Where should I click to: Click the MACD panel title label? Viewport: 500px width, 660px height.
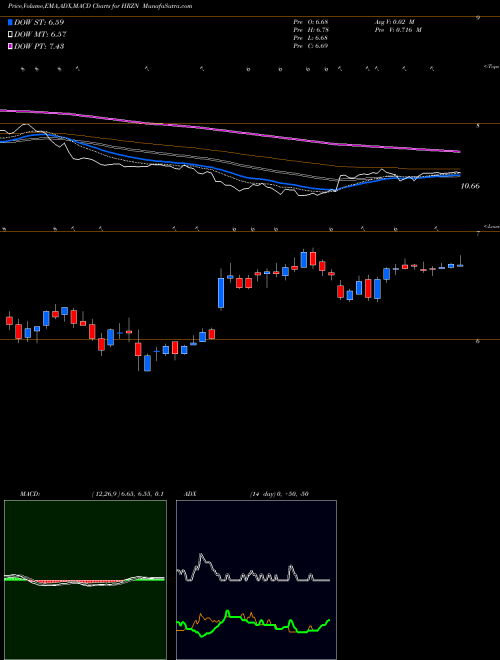coord(29,494)
